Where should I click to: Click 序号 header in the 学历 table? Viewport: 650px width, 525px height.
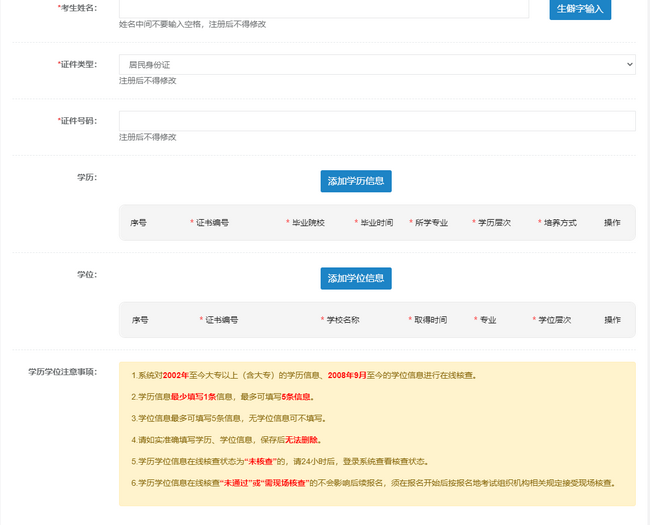point(139,222)
